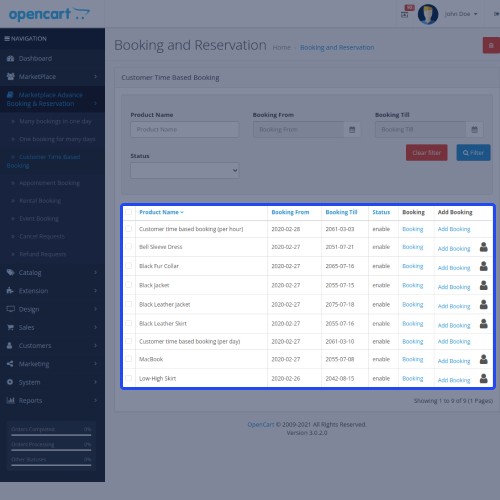500x500 pixels.
Task: Open Appointment Booking menu item
Action: click(50, 183)
